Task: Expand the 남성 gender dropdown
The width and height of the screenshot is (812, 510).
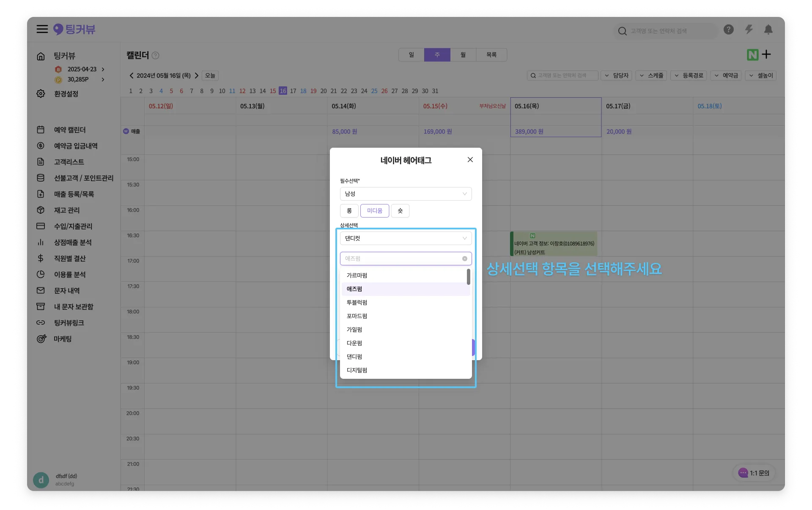Action: coord(406,194)
